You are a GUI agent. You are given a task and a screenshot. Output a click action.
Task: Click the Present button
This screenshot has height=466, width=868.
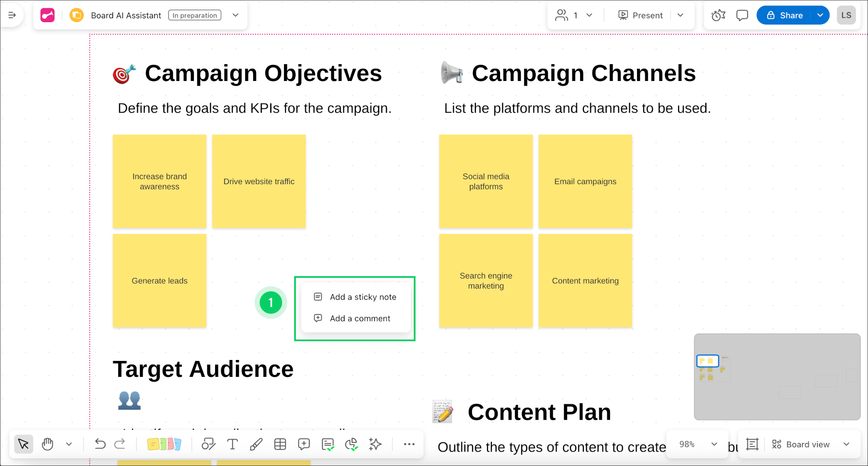pyautogui.click(x=640, y=15)
